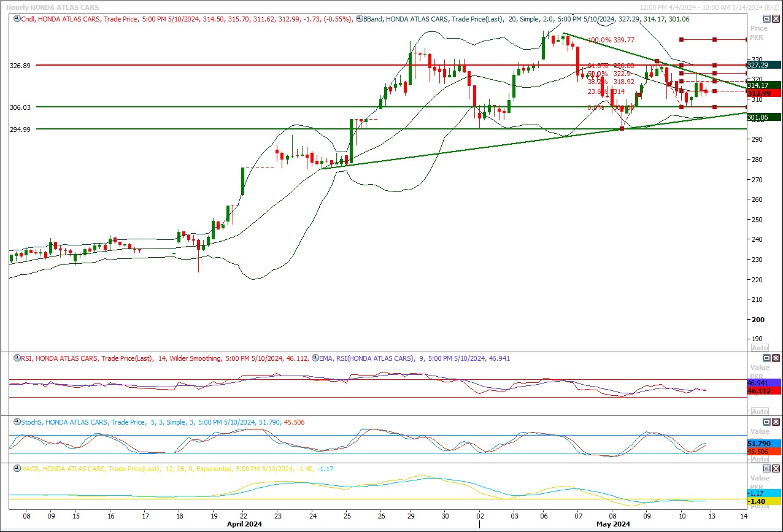This screenshot has width=783, height=532.
Task: Click the 306.03 horizontal line label
Action: pyautogui.click(x=21, y=107)
